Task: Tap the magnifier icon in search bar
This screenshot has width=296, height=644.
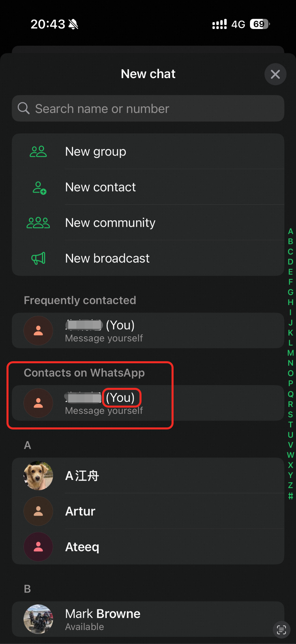Action: [24, 108]
